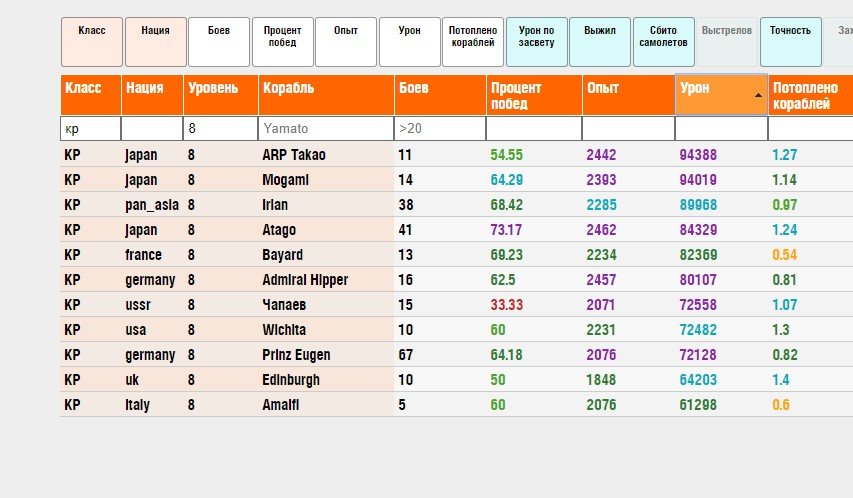Click the sort arrow in Урон header
Image resolution: width=853 pixels, height=498 pixels.
758,95
